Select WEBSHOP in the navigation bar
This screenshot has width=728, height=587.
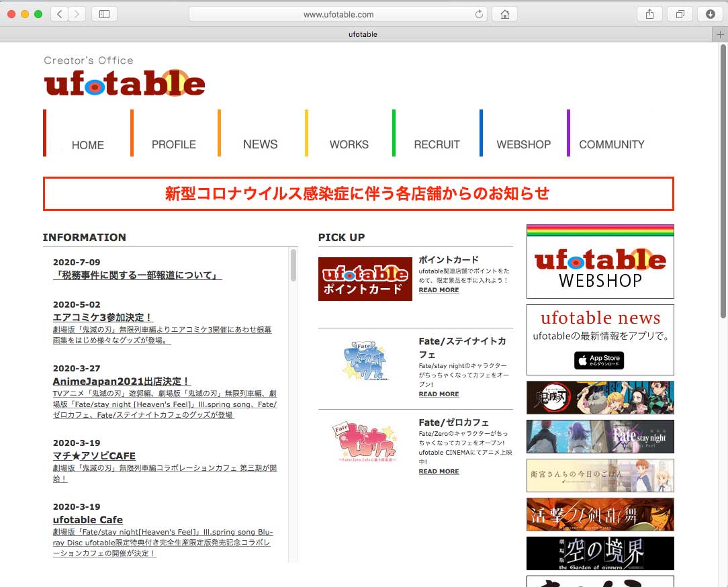(x=523, y=144)
